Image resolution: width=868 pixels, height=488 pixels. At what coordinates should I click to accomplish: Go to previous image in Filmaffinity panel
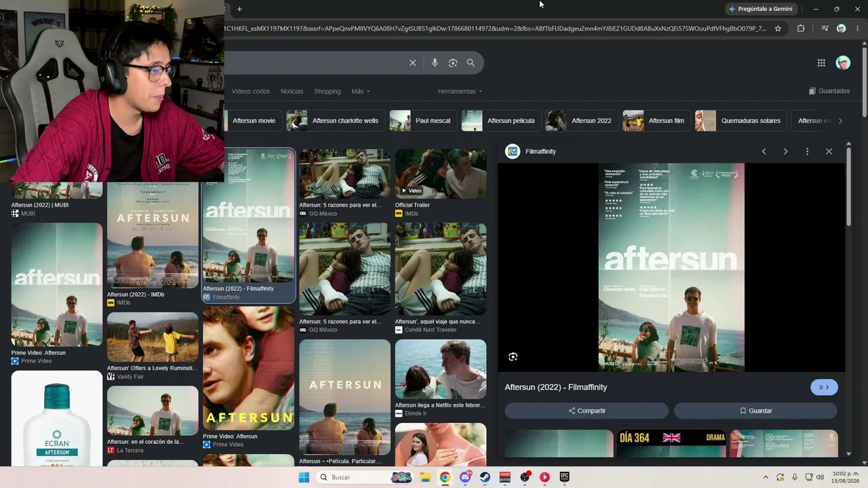coord(764,151)
